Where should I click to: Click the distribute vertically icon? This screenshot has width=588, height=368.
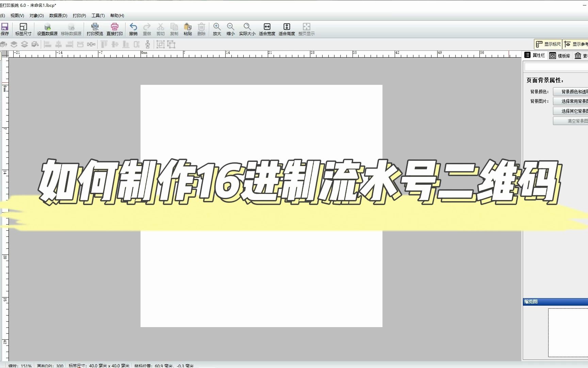click(x=148, y=44)
